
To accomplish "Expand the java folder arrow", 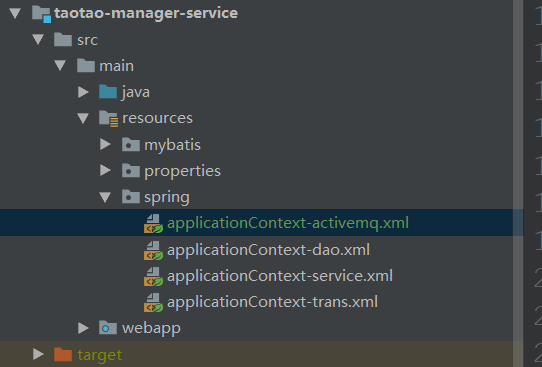I will point(83,92).
